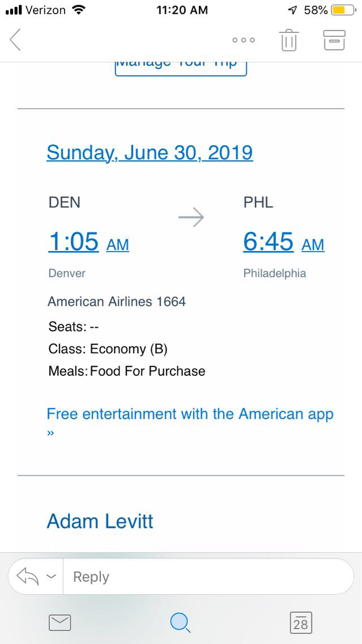The height and width of the screenshot is (644, 362).
Task: Tap the 1:05 AM departure time link
Action: pyautogui.click(x=88, y=242)
